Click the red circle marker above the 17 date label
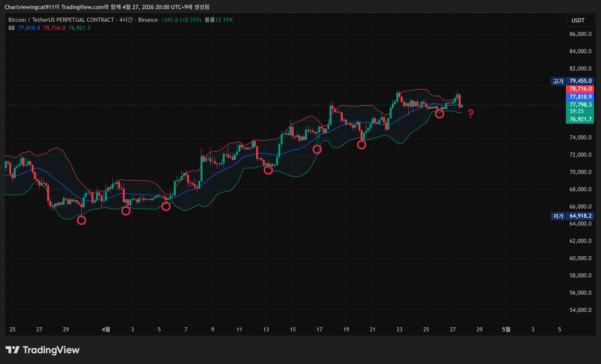This screenshot has height=364, width=601. click(x=317, y=149)
